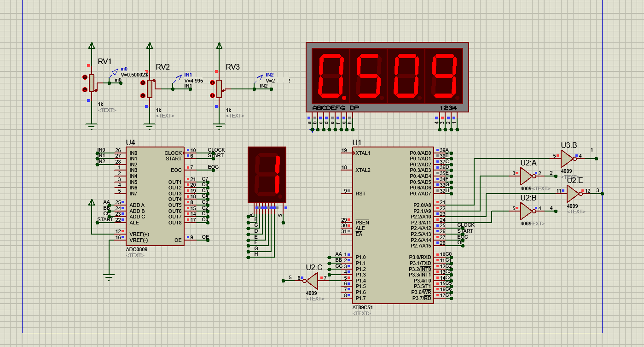Click the V=0.500023 probe reading
The height and width of the screenshot is (347, 644).
(134, 75)
